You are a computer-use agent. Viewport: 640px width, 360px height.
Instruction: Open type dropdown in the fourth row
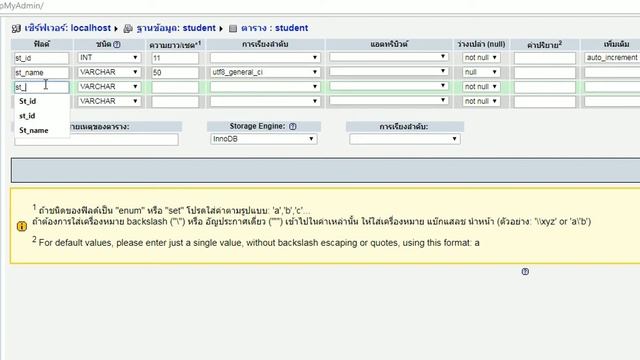pos(109,101)
